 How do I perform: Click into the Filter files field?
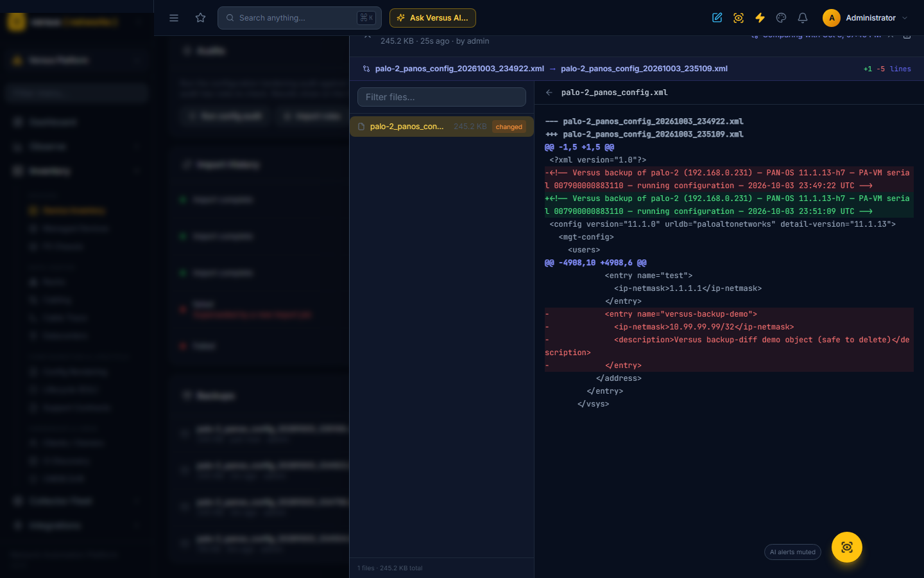pos(441,97)
